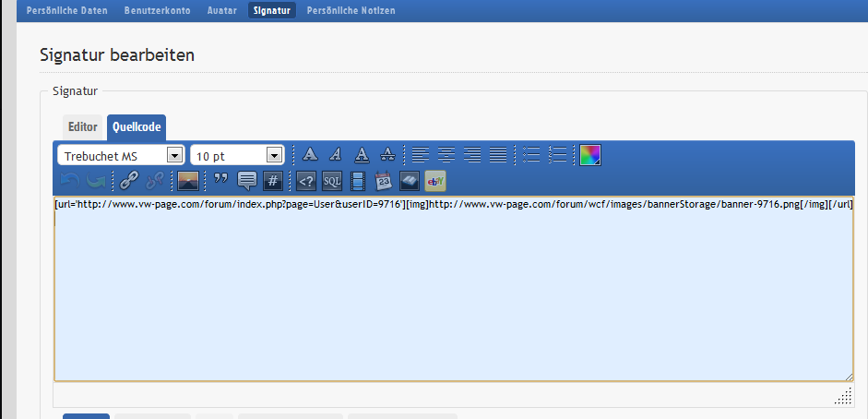
Task: Insert a quote block
Action: tap(220, 180)
